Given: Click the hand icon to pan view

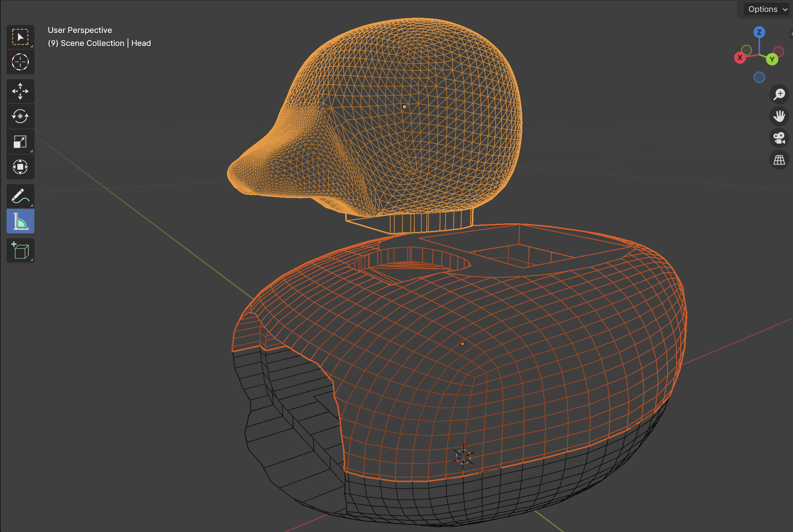Looking at the screenshot, I should (779, 116).
